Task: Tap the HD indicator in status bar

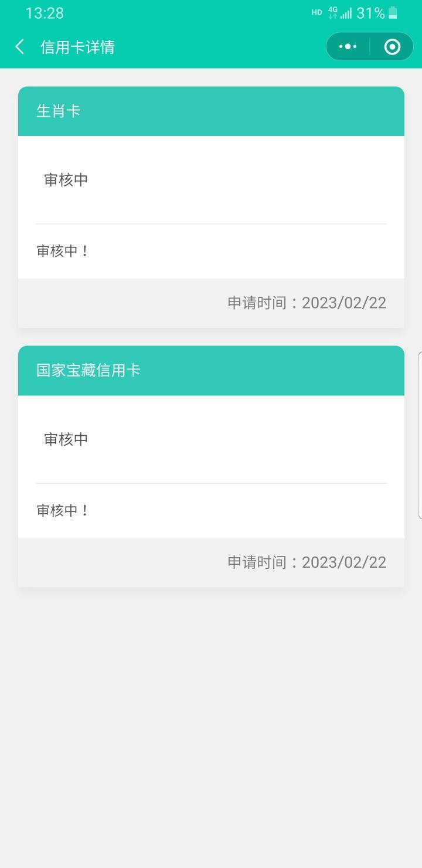Action: tap(316, 12)
